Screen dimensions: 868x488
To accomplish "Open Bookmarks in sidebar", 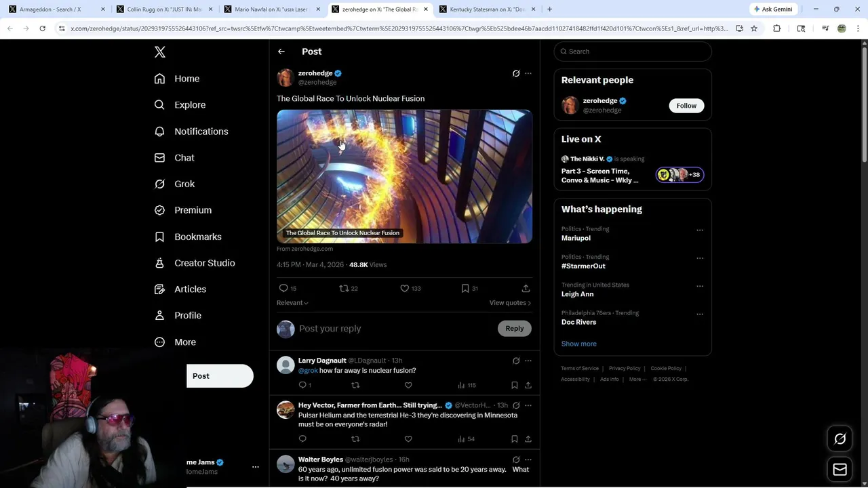I will 188,237.
